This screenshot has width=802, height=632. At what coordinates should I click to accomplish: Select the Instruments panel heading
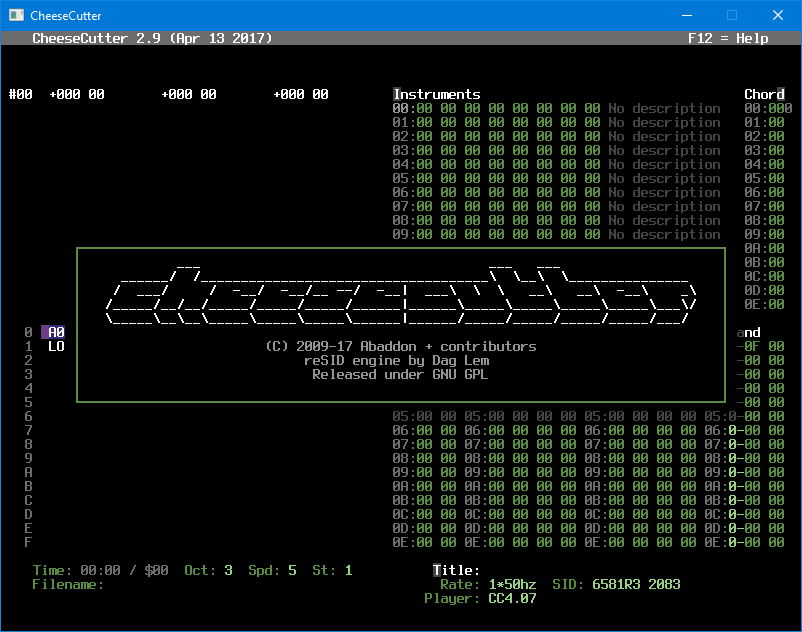(436, 94)
